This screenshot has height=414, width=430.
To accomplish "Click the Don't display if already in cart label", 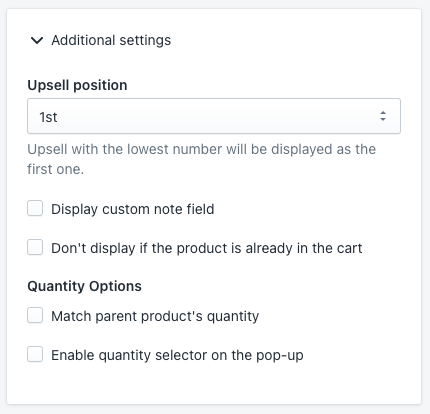I will point(207,248).
